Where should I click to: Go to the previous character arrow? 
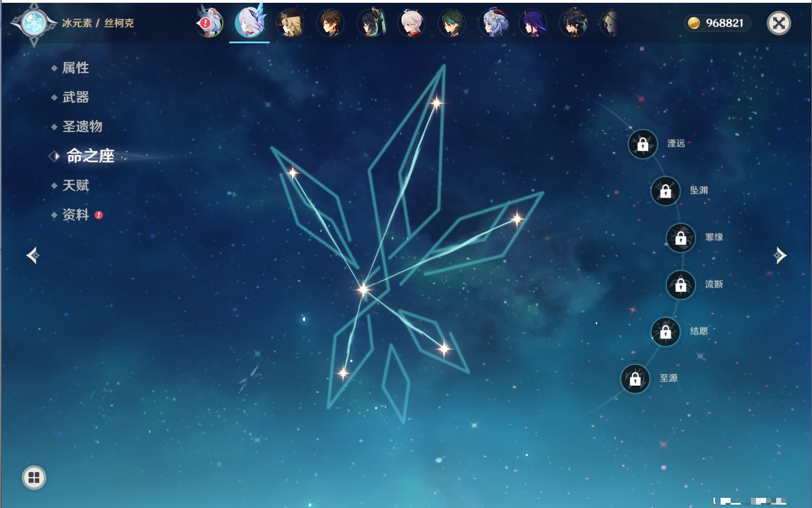pos(33,255)
